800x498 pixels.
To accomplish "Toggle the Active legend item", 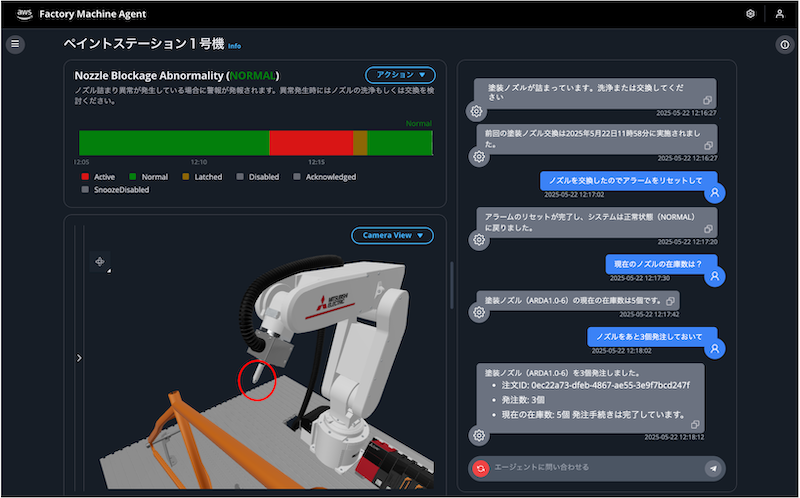I will click(x=98, y=177).
